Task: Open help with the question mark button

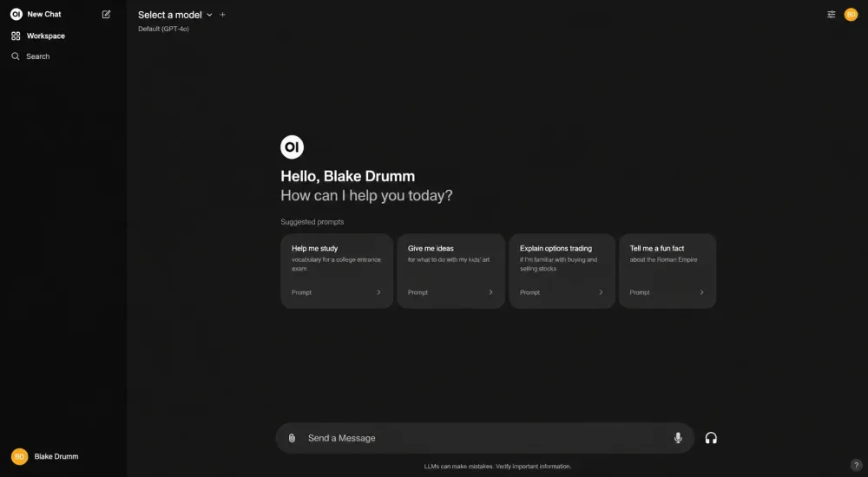Action: coord(856,466)
